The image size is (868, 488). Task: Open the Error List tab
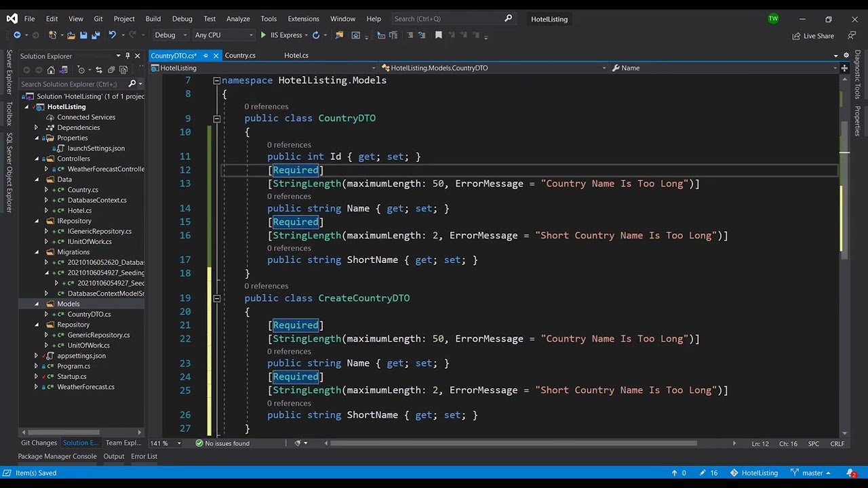tap(144, 456)
